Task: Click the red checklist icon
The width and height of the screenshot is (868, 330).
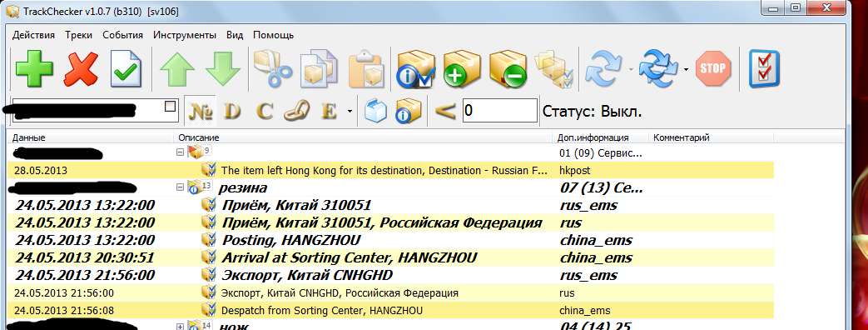Action: tap(765, 69)
